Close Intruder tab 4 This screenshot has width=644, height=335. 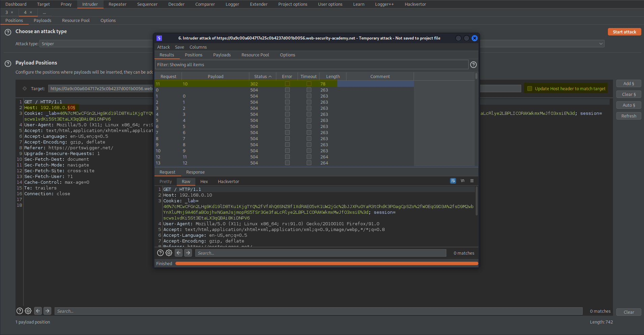coord(31,12)
